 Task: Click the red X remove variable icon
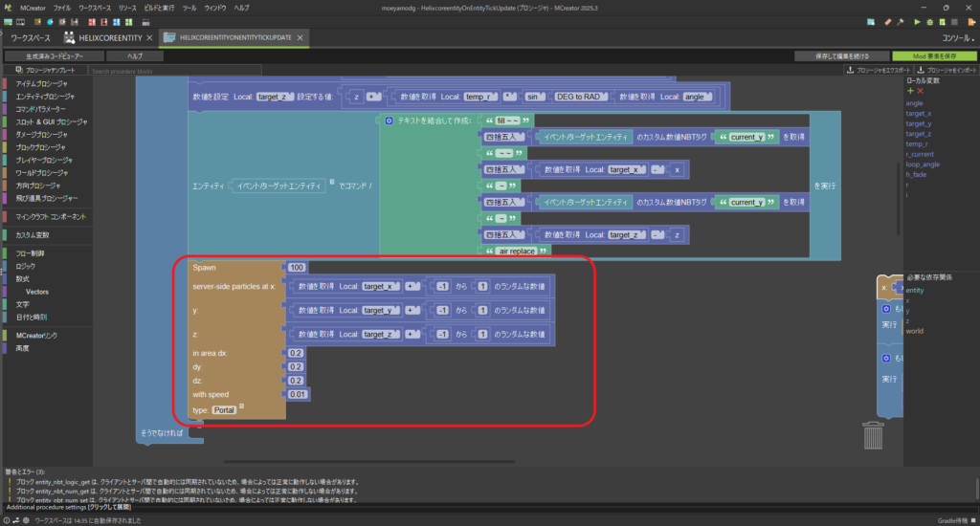(x=920, y=91)
